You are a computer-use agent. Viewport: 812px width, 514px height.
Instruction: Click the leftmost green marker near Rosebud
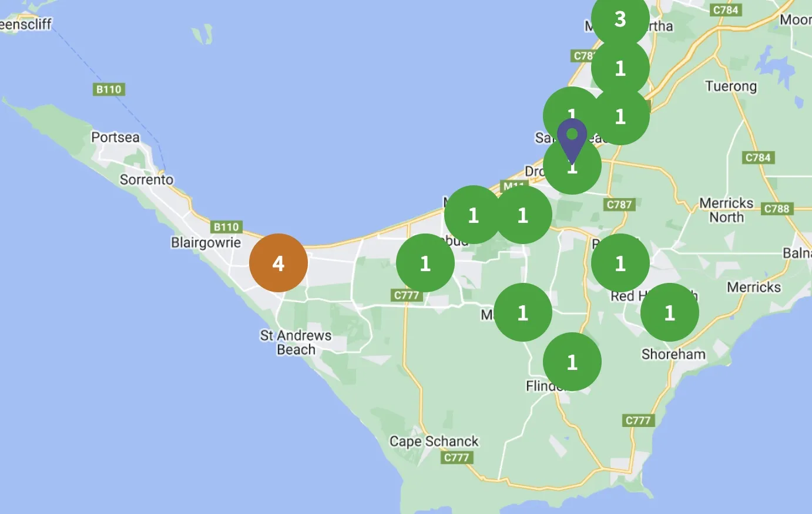(x=425, y=263)
